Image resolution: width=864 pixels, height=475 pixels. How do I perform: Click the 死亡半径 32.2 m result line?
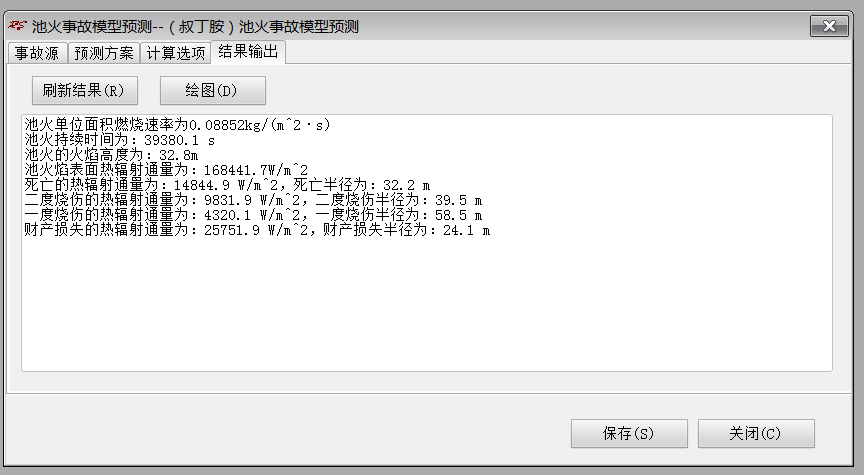coord(227,185)
